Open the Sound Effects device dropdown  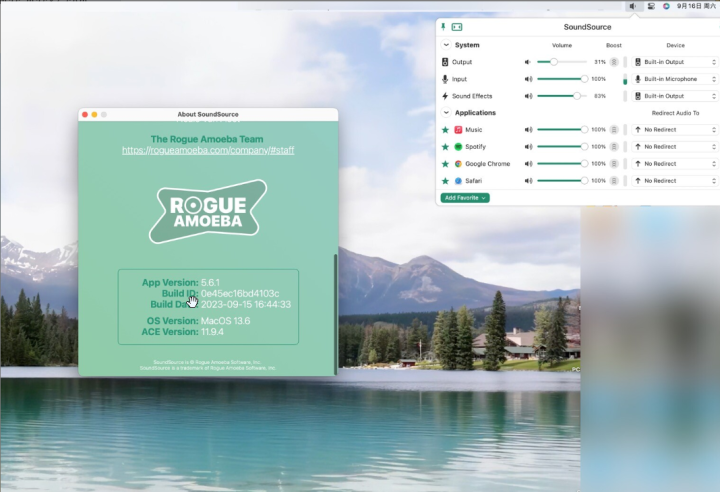[x=675, y=96]
